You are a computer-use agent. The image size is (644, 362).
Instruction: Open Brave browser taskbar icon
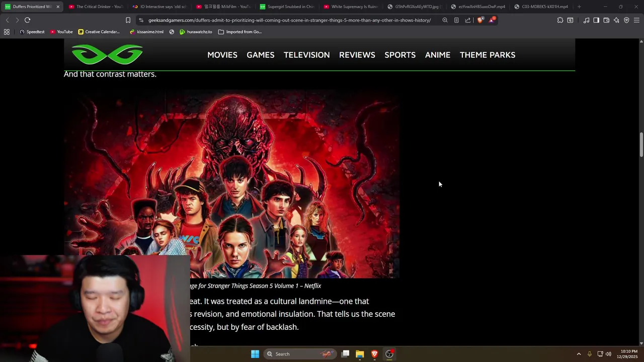pyautogui.click(x=374, y=354)
